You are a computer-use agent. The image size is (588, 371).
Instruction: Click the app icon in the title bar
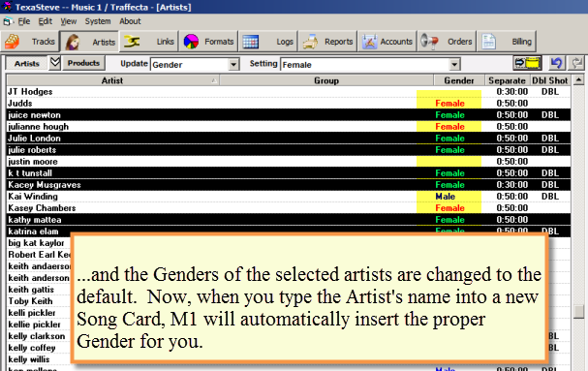[7, 7]
